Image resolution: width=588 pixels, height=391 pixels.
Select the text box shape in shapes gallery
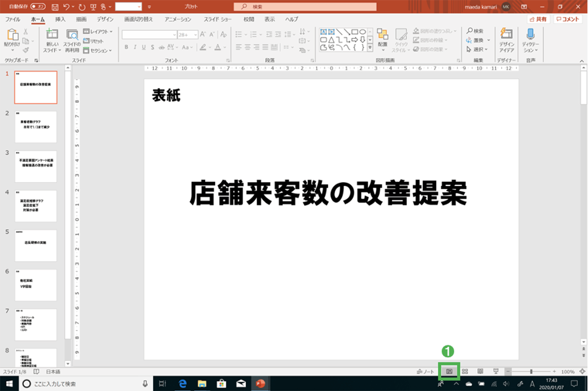point(323,32)
